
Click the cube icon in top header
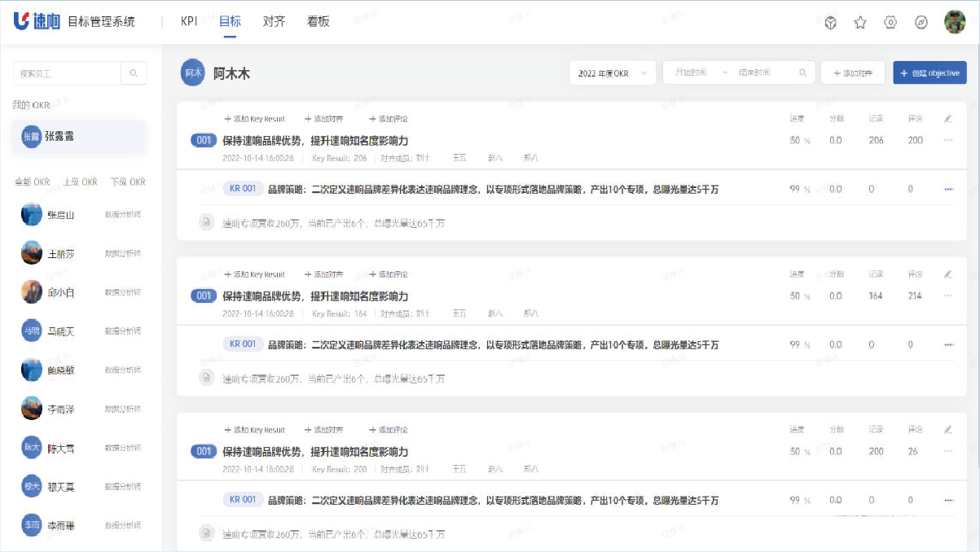830,23
